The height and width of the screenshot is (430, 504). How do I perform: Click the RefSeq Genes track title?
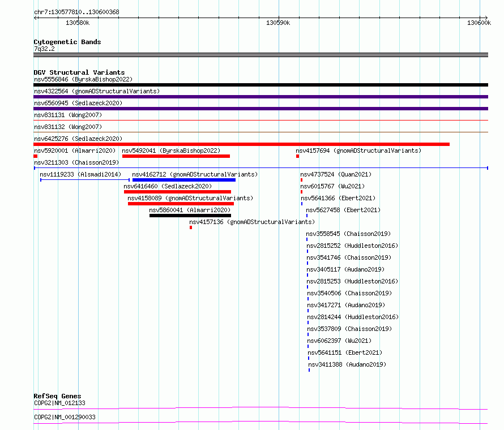pos(57,396)
